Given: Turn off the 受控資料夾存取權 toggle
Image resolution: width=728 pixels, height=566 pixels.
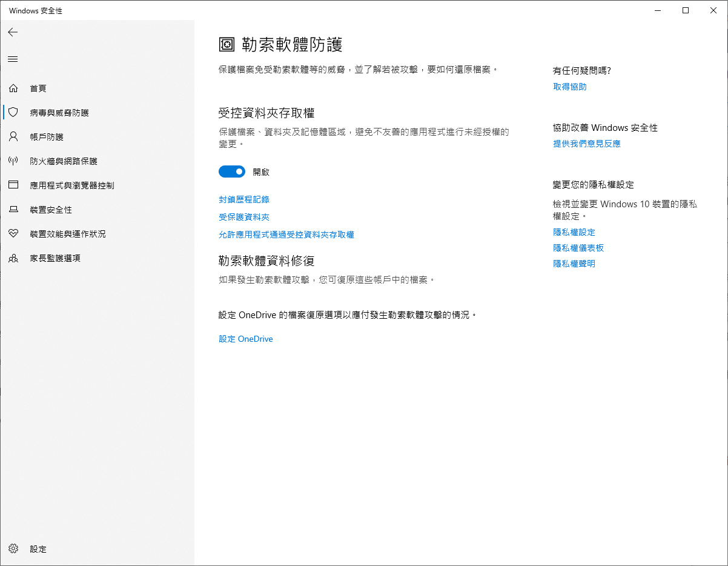Looking at the screenshot, I should pos(232,172).
